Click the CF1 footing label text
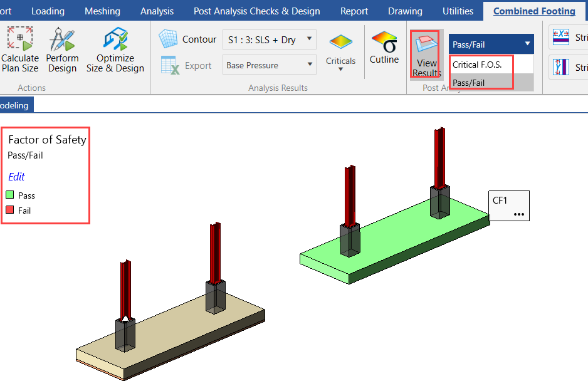 (x=500, y=201)
